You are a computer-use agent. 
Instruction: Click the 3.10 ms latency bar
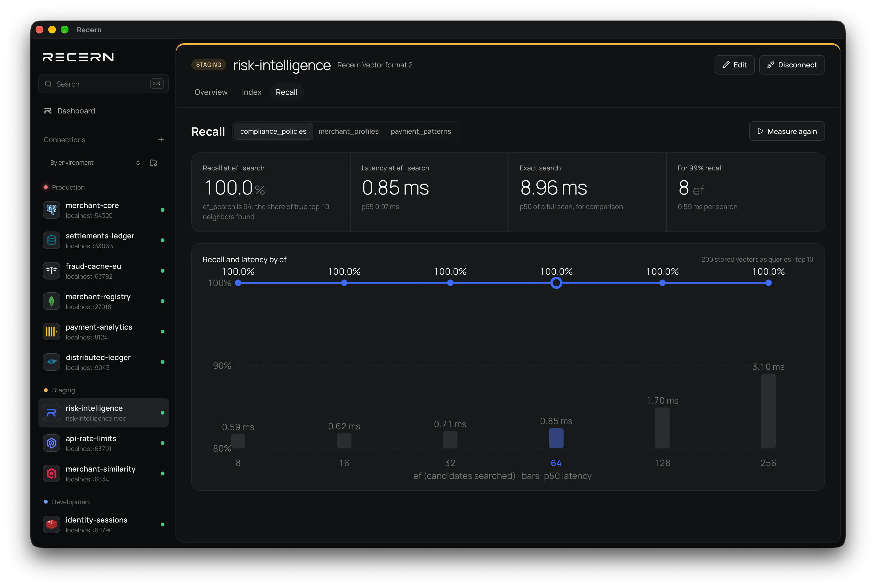[x=768, y=411]
